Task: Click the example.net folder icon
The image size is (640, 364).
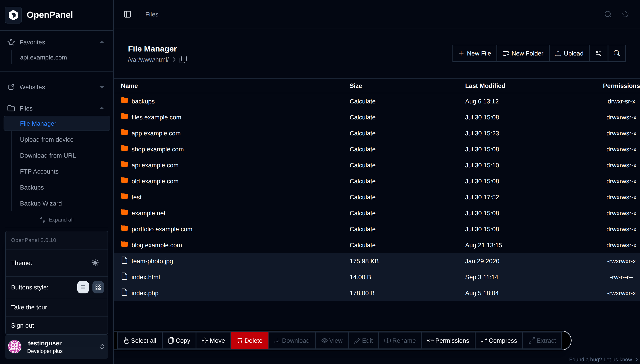Action: 124,212
